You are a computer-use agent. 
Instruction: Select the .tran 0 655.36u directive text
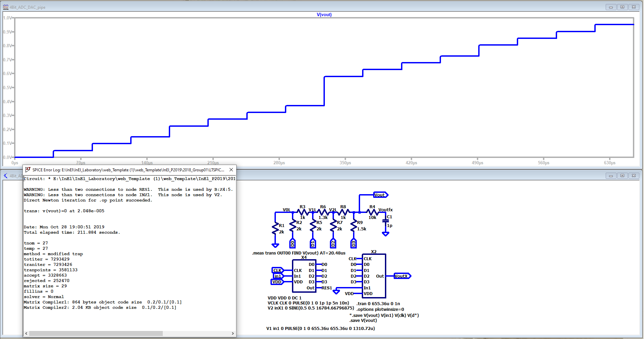pos(378,303)
